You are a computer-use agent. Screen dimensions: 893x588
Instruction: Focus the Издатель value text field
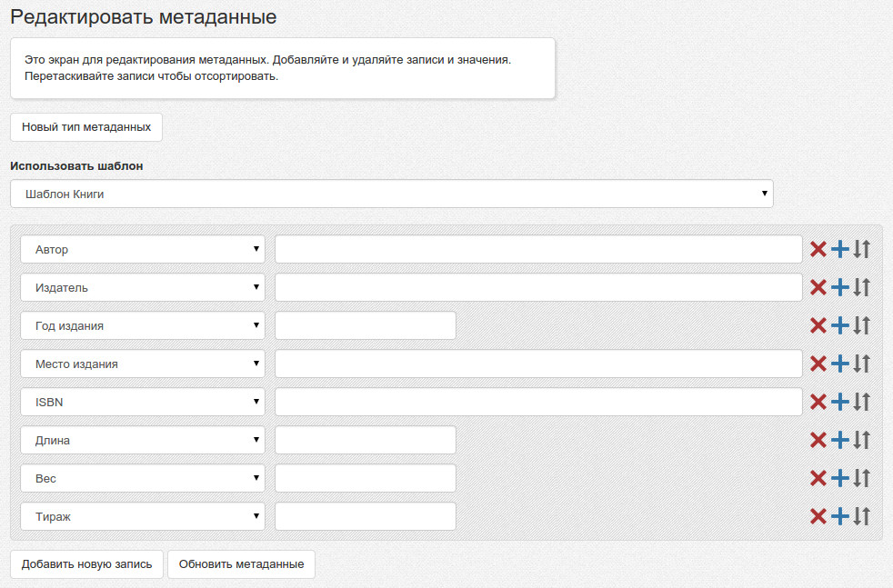(538, 287)
